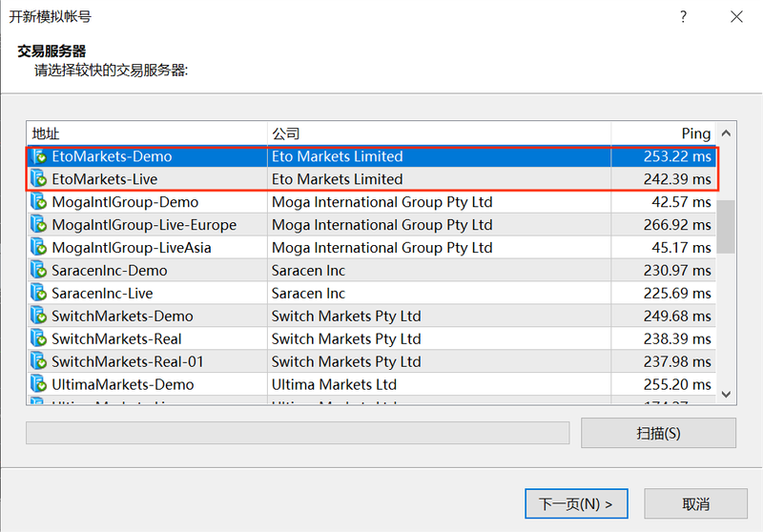Click the server icon beside EtoMarkets-Demo
The width and height of the screenshot is (763, 532).
click(38, 156)
